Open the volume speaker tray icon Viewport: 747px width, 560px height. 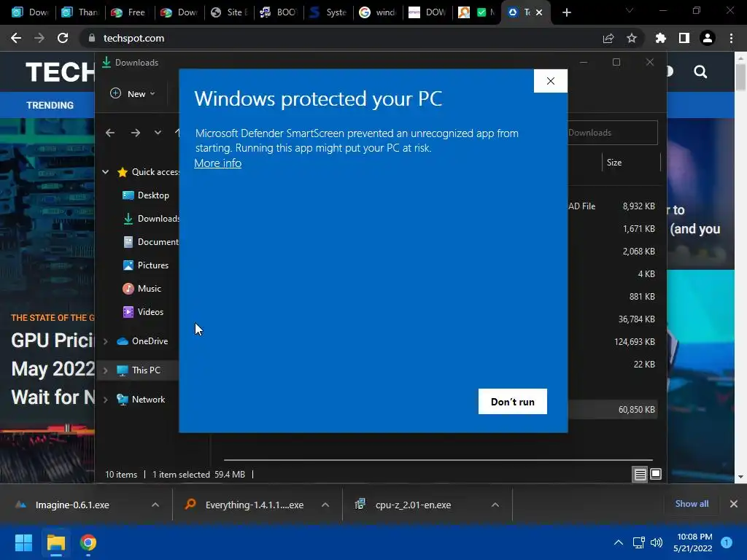(657, 542)
